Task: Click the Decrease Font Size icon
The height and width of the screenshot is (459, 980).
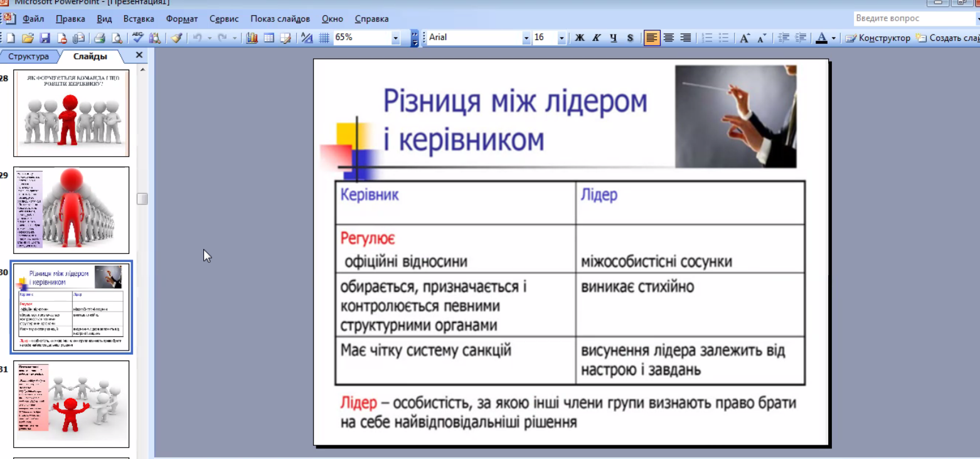Action: click(762, 38)
